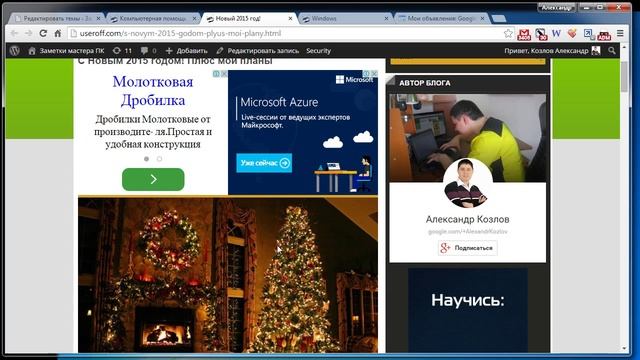Bookmark this page with the star icon

(508, 33)
